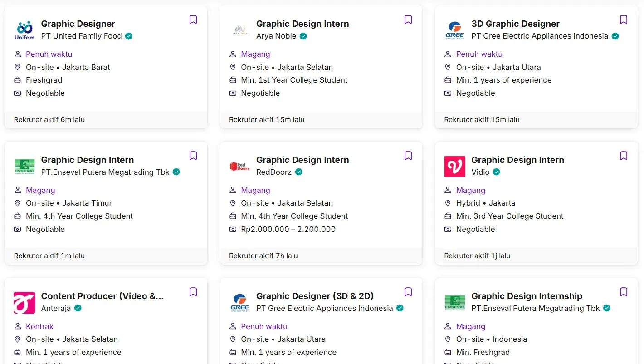644x364 pixels.
Task: Click the Arya Noble company logo
Action: [x=239, y=30]
